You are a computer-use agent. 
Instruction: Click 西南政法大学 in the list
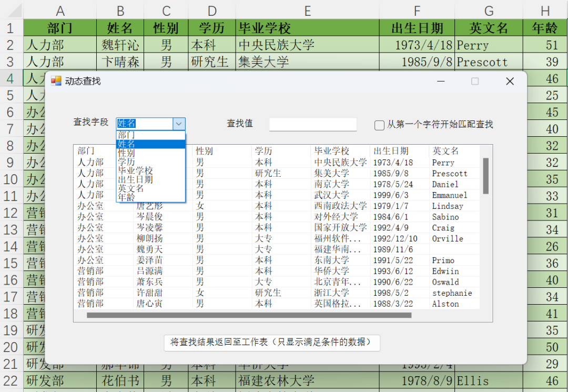[340, 206]
